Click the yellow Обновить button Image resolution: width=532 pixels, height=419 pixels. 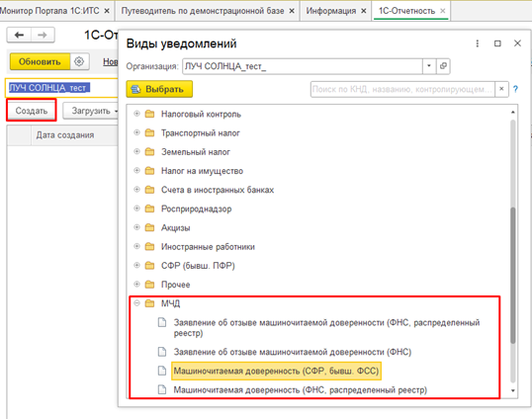click(x=40, y=61)
